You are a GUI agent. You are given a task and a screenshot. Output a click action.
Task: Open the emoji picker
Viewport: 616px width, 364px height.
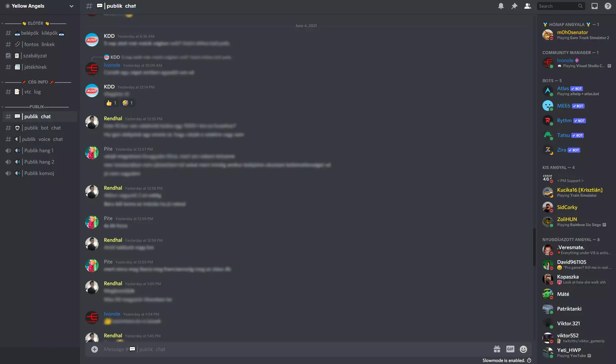523,349
